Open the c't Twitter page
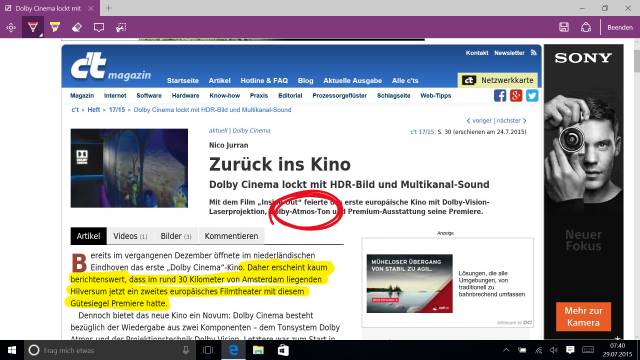The height and width of the screenshot is (360, 640). click(532, 96)
